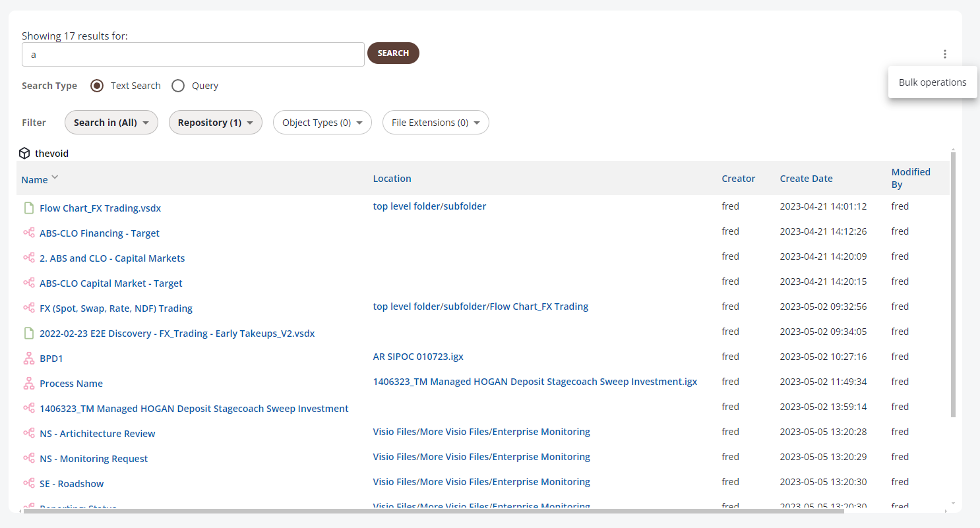Open the Object Types (0) dropdown
The width and height of the screenshot is (980, 528).
point(322,123)
